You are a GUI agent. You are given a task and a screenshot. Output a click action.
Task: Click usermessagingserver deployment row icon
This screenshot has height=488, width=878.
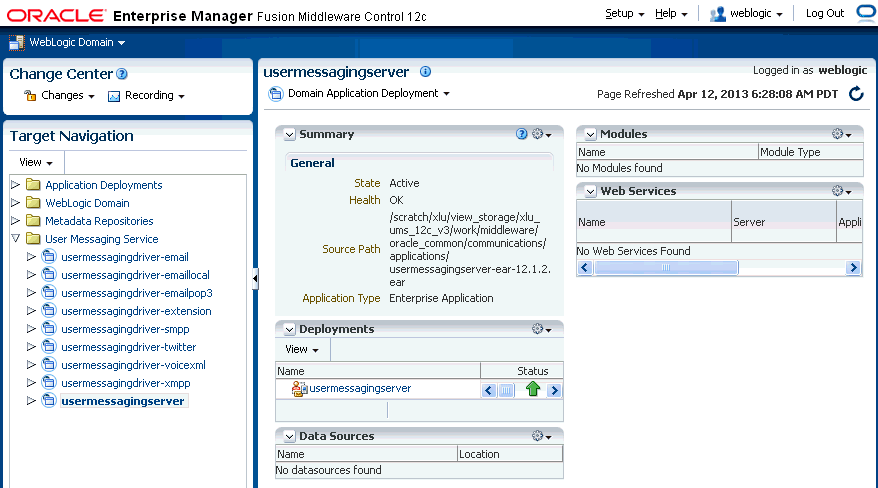tap(300, 389)
